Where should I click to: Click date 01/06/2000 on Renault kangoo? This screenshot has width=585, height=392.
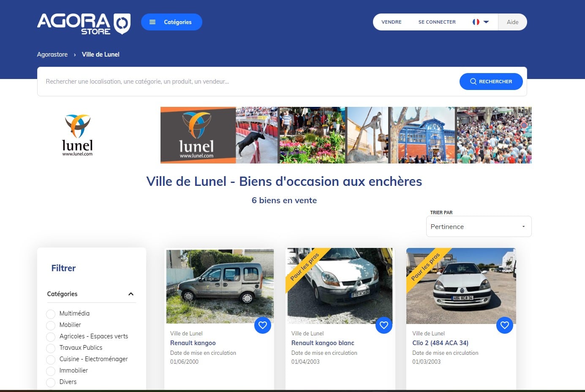pyautogui.click(x=184, y=362)
